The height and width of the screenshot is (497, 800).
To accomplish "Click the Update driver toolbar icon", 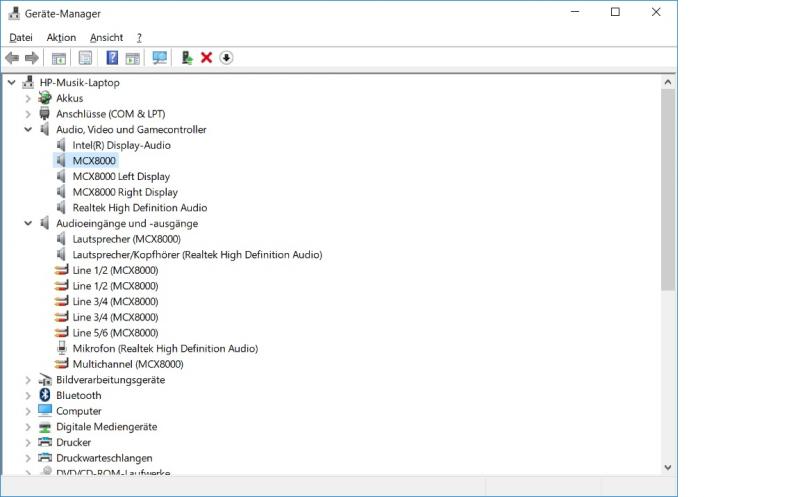I will pyautogui.click(x=187, y=58).
